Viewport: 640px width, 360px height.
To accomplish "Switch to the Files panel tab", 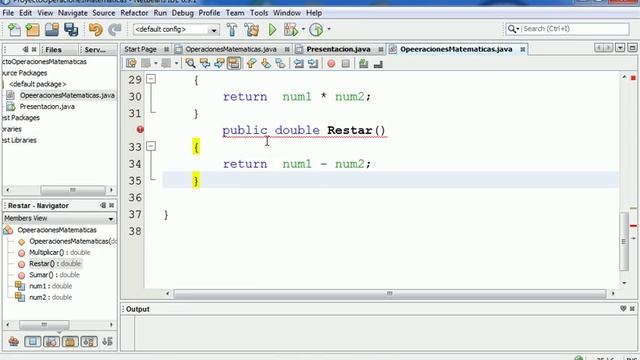I will click(53, 50).
